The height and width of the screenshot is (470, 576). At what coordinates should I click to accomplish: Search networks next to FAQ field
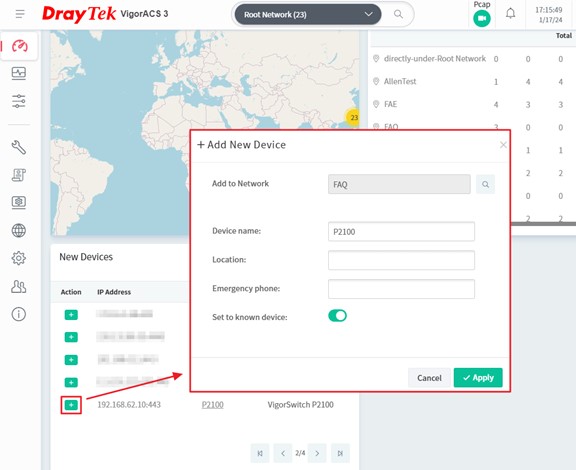click(485, 184)
